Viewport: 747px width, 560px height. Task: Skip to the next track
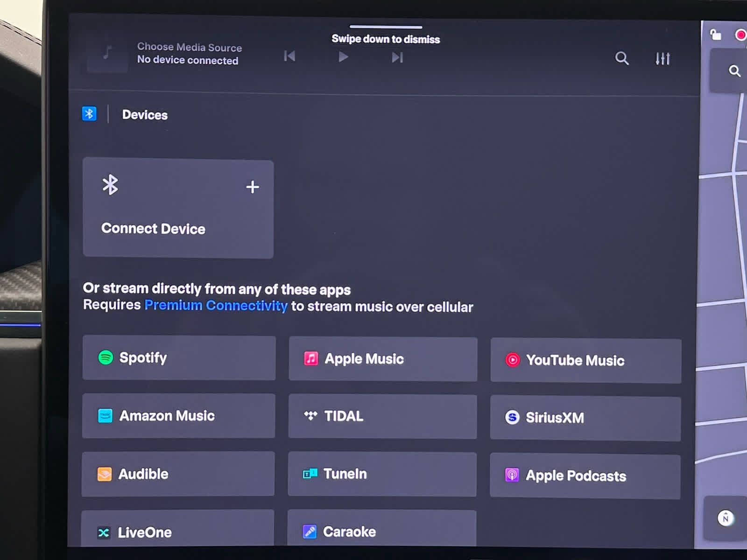(x=397, y=57)
